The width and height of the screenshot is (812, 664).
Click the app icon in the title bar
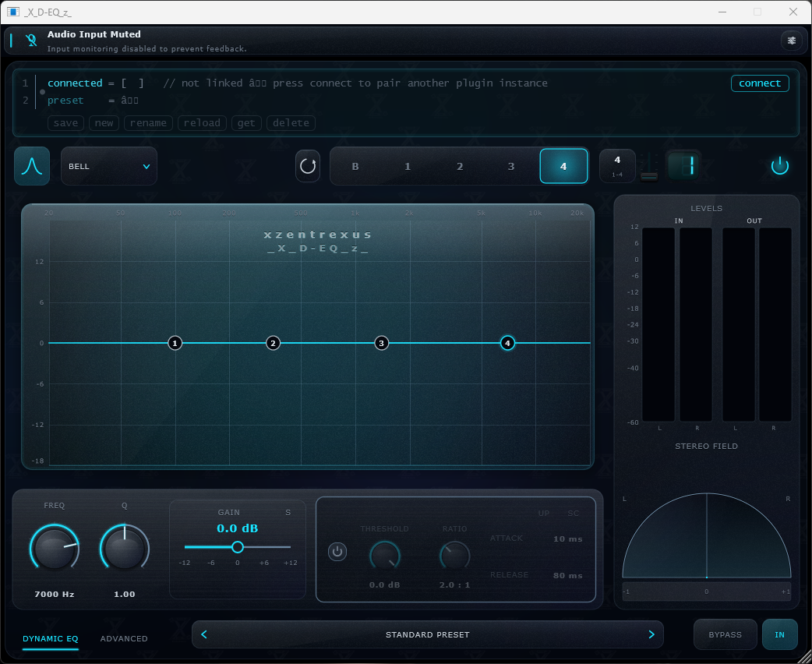coord(13,12)
